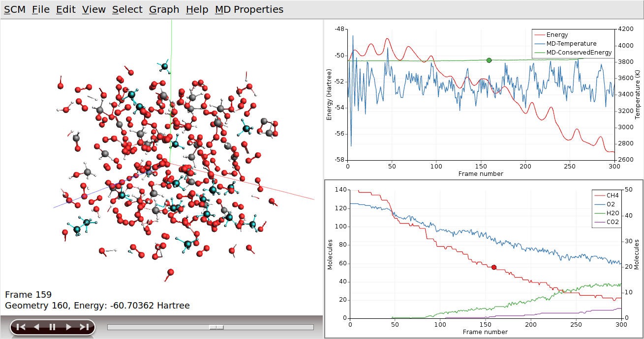This screenshot has height=339, width=644.
Task: Step back one frame using the playback controls
Action: (35, 326)
